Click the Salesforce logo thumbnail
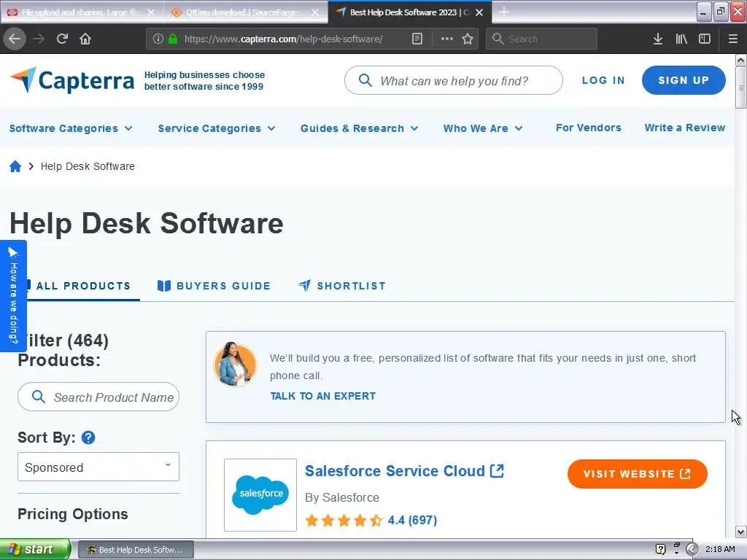Screen dimensions: 747x560 tap(260, 495)
